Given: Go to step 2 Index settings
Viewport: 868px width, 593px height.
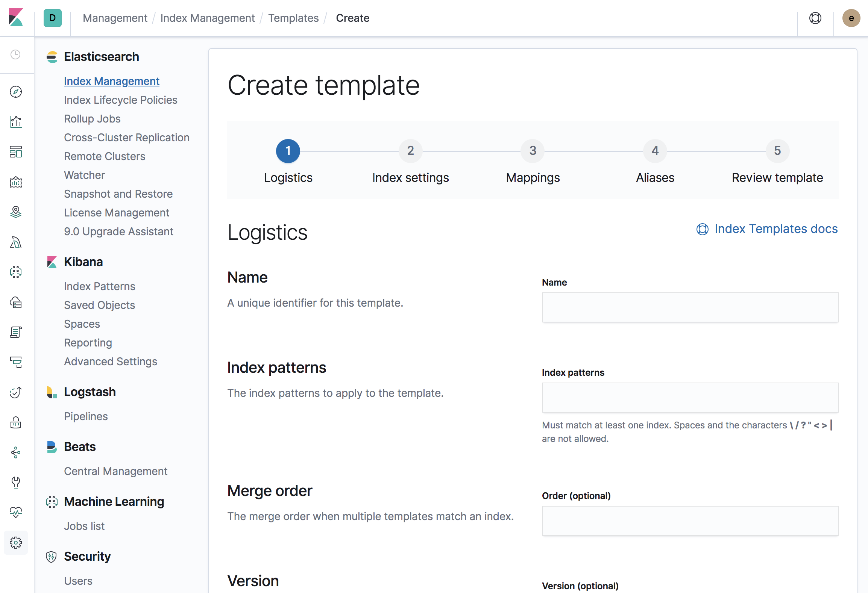Looking at the screenshot, I should click(x=410, y=151).
